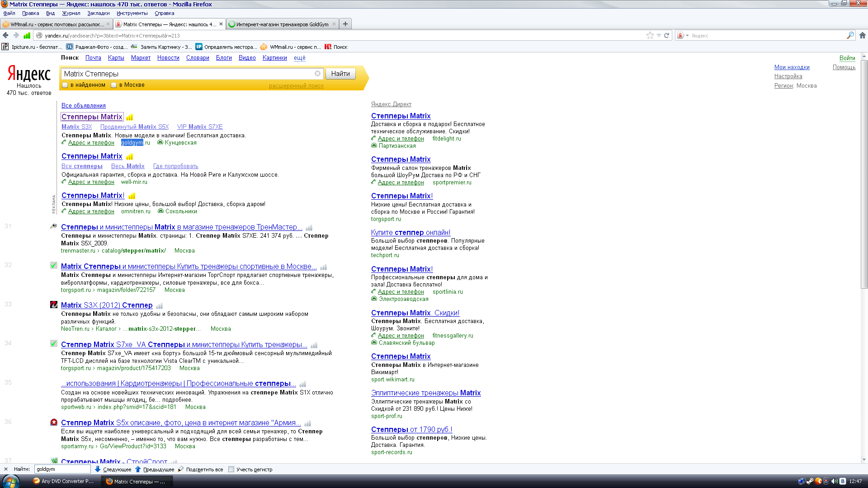Screen dimensions: 868x488
Task: Open the Картинки service link
Action: pyautogui.click(x=274, y=58)
